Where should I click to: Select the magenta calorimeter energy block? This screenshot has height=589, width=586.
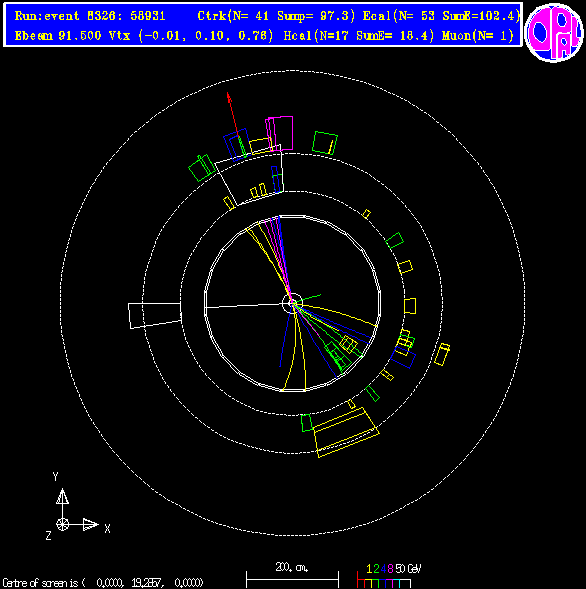pos(279,134)
